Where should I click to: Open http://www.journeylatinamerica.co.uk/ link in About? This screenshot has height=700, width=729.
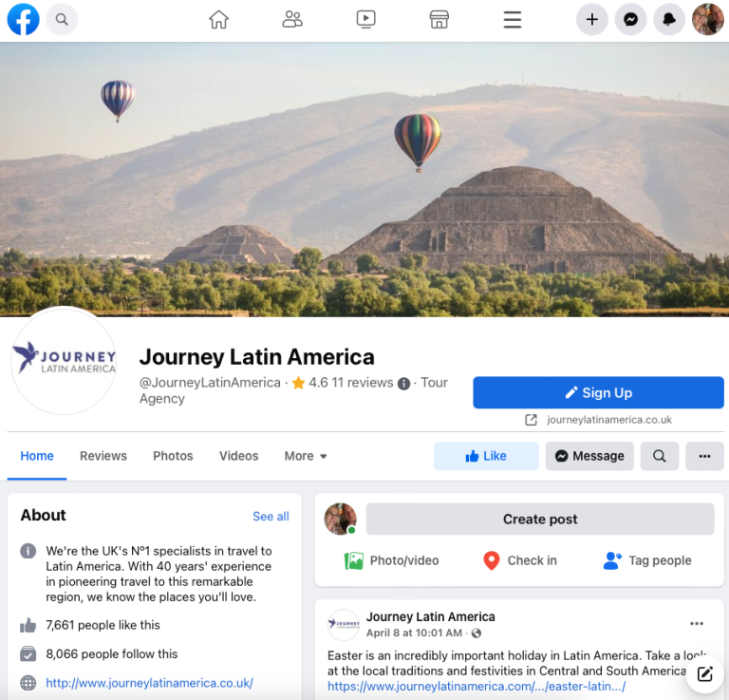click(149, 683)
